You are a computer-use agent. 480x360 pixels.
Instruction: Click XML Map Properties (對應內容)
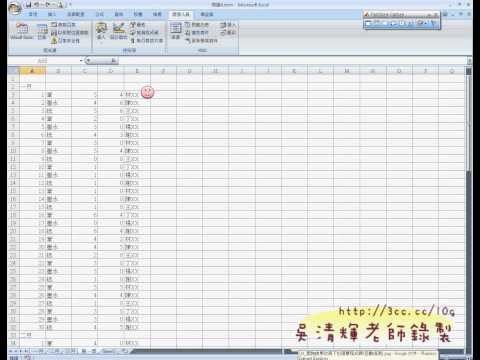coord(197,25)
